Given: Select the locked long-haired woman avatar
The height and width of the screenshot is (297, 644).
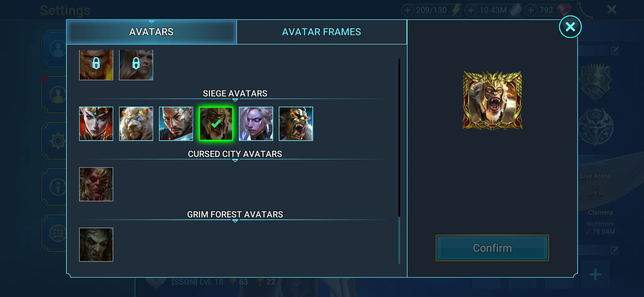Looking at the screenshot, I should pyautogui.click(x=136, y=65).
